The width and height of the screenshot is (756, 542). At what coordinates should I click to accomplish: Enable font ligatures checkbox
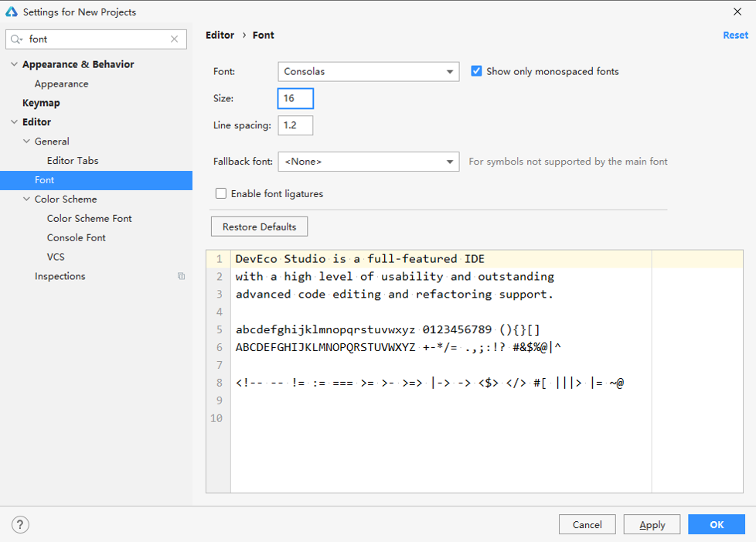click(x=221, y=193)
